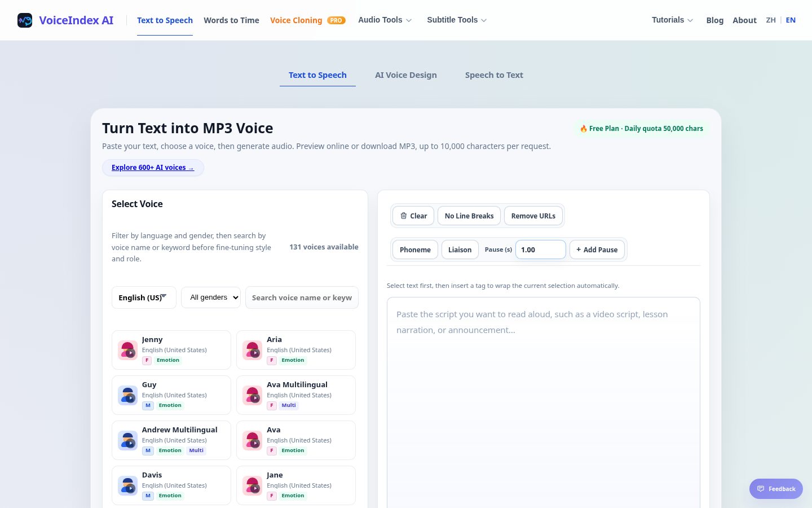Open the Blog page
This screenshot has height=508, width=812.
[x=715, y=20]
